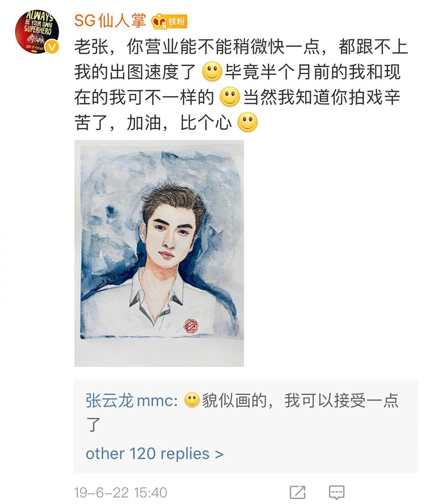
Task: Click the repost share icon
Action: (298, 492)
